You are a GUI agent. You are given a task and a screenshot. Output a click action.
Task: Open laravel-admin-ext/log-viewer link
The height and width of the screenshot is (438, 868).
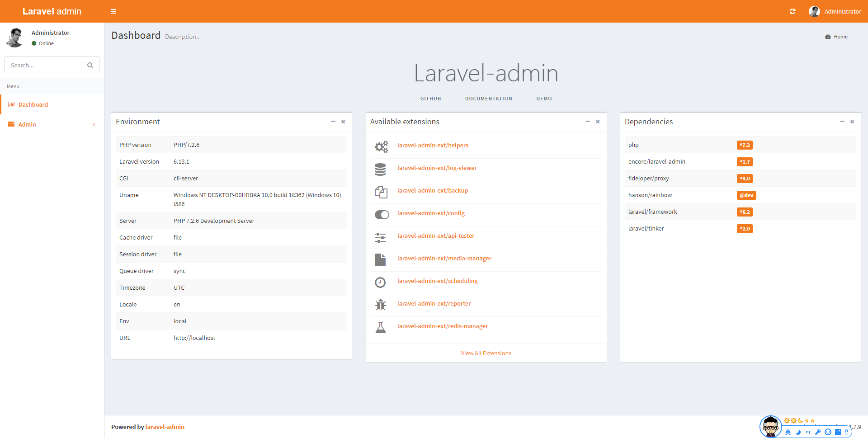437,168
